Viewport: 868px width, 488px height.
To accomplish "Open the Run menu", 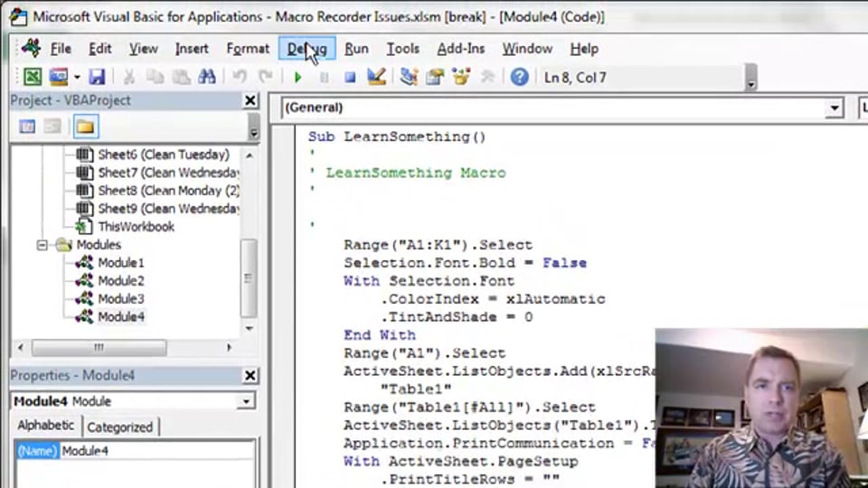I will click(356, 49).
